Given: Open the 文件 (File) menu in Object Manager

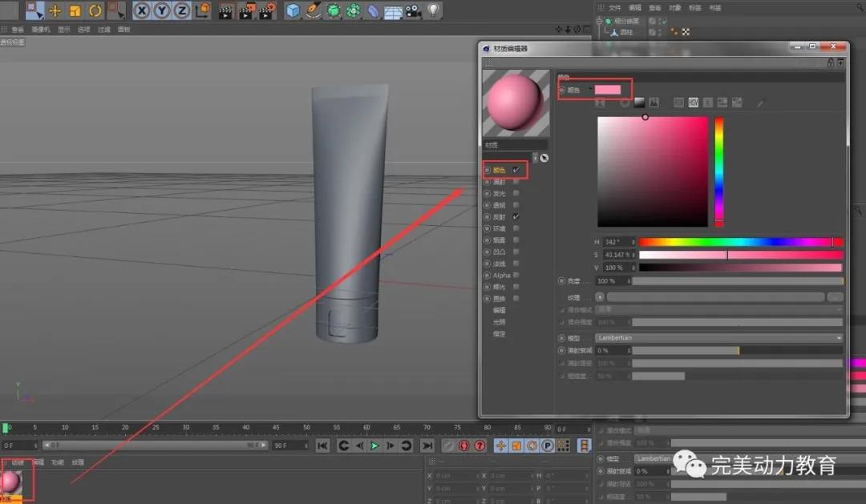Looking at the screenshot, I should [x=616, y=7].
